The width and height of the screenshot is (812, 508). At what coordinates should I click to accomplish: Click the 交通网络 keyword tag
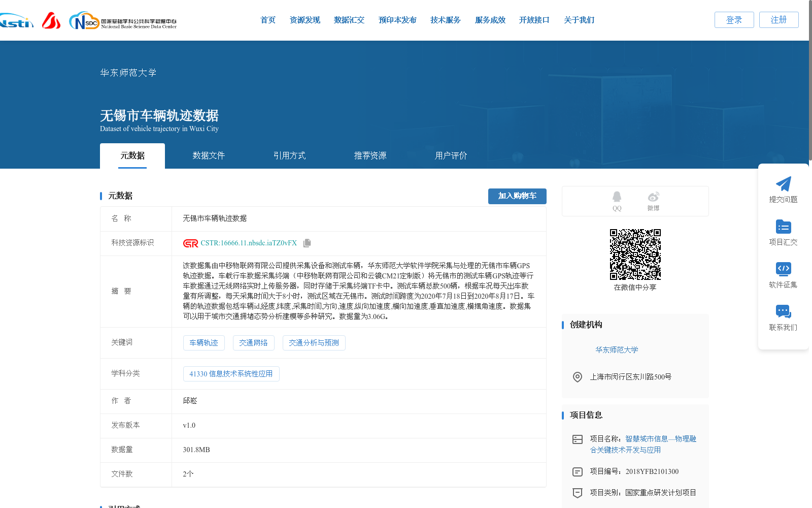click(254, 343)
